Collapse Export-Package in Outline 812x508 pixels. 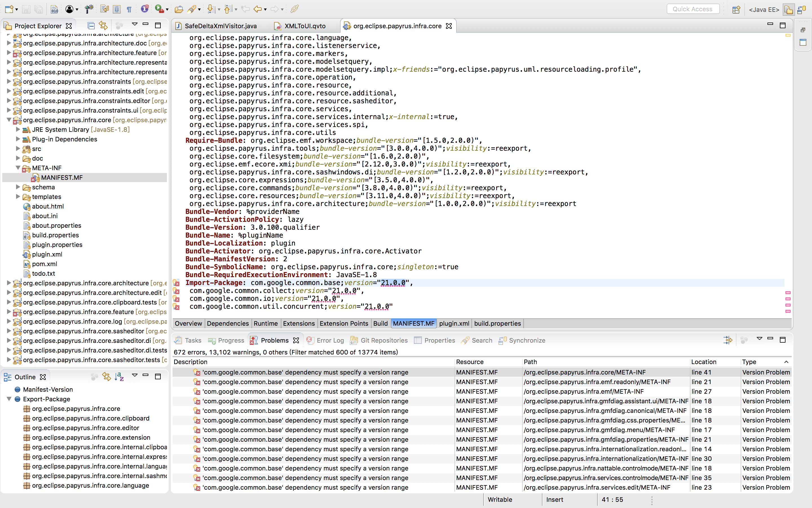click(x=9, y=399)
